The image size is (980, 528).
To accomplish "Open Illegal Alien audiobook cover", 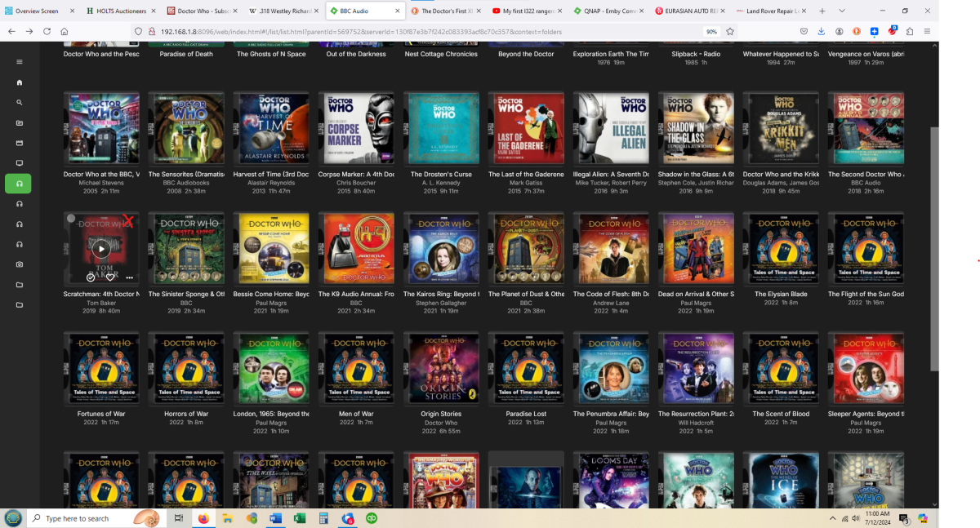I will [611, 130].
